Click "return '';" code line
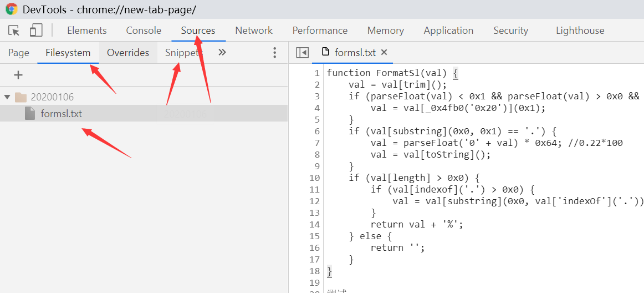 tap(397, 247)
